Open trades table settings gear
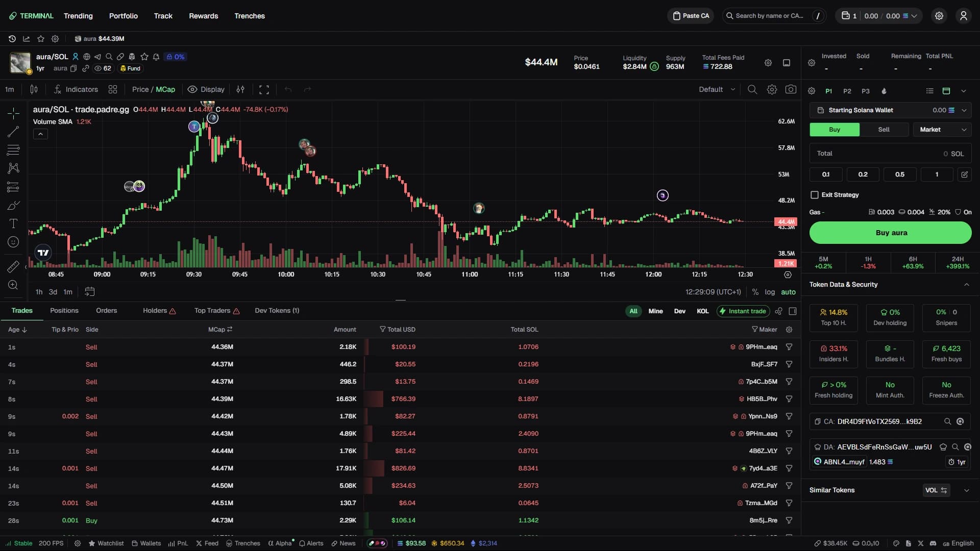Image resolution: width=980 pixels, height=551 pixels. click(x=789, y=330)
